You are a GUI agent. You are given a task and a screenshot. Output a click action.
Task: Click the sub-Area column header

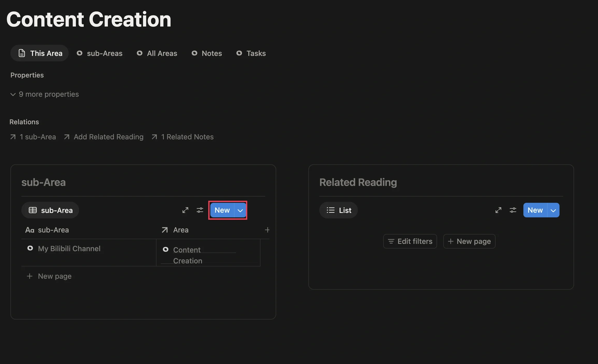point(47,230)
